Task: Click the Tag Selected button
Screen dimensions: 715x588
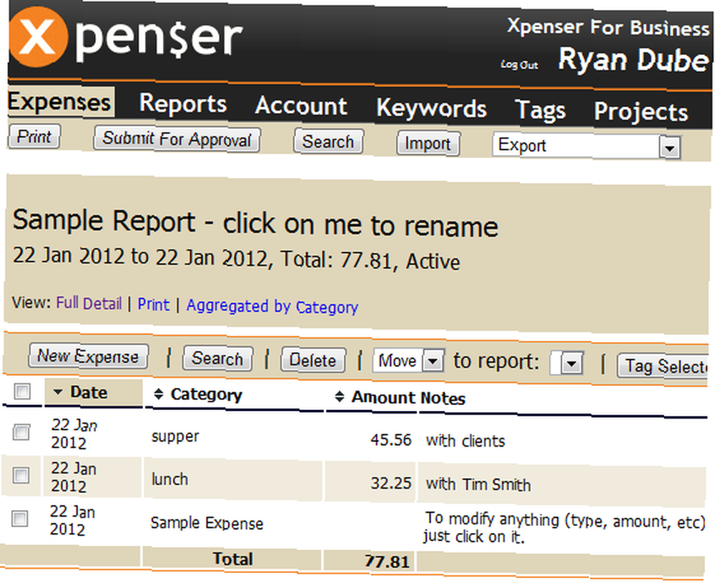Action: click(x=663, y=366)
